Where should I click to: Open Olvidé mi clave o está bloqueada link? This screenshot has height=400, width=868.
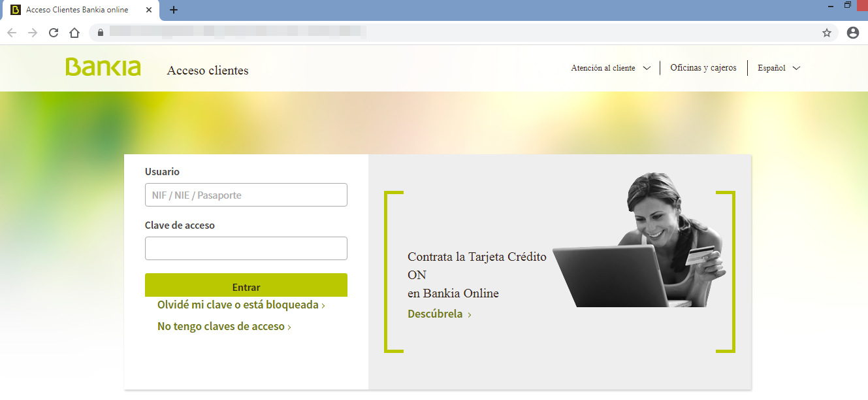(x=241, y=305)
